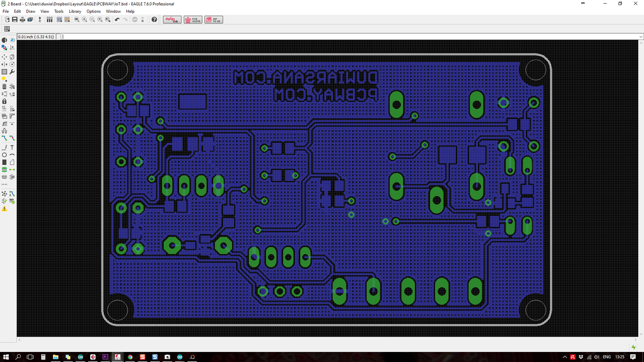Open the Edit menu
This screenshot has height=362, width=644.
click(17, 11)
